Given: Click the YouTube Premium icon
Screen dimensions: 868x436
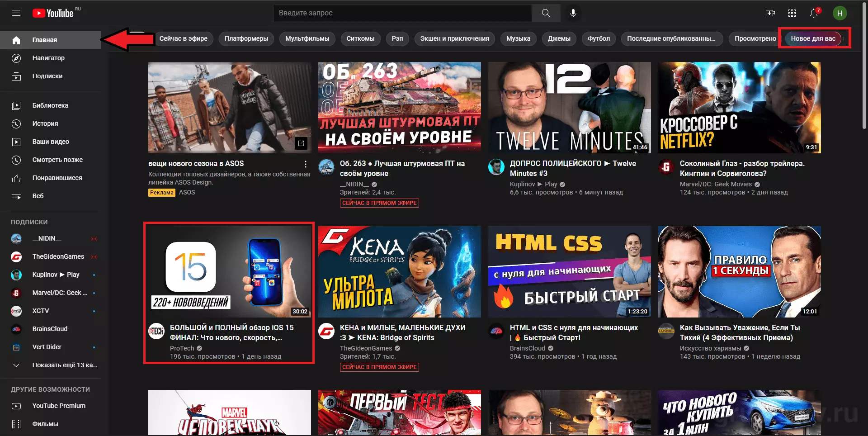Looking at the screenshot, I should click(x=16, y=406).
